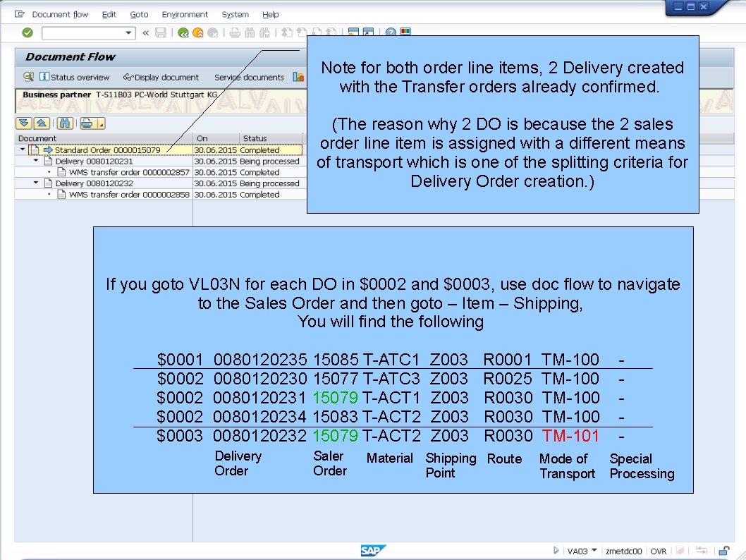
Task: Click the print icon above the document tree
Action: coord(87,122)
